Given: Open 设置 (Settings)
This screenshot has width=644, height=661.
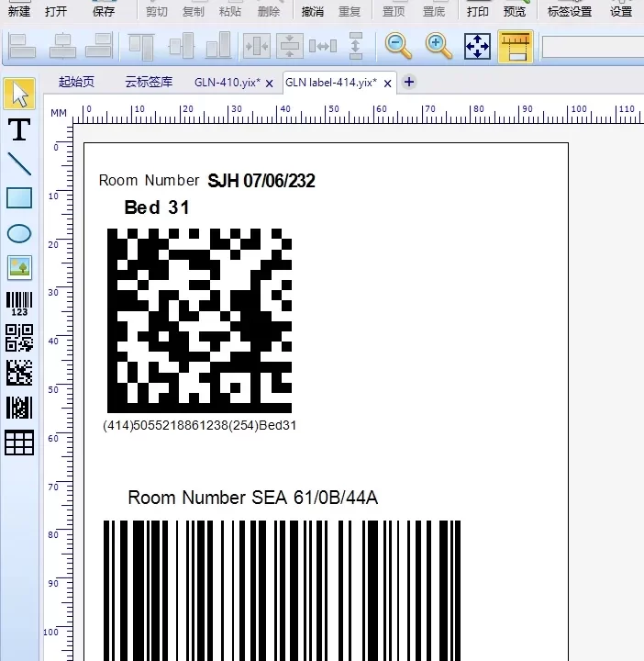Looking at the screenshot, I should click(x=621, y=11).
